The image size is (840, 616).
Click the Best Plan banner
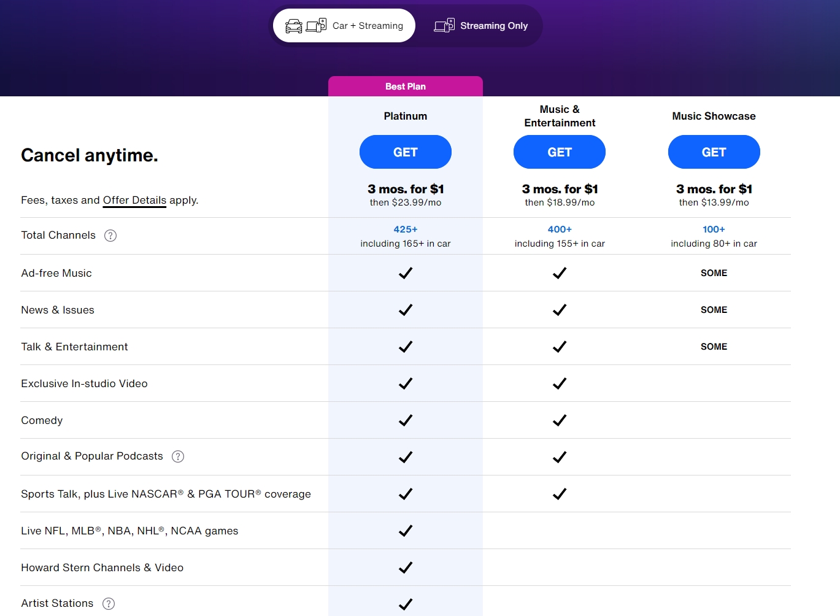406,87
